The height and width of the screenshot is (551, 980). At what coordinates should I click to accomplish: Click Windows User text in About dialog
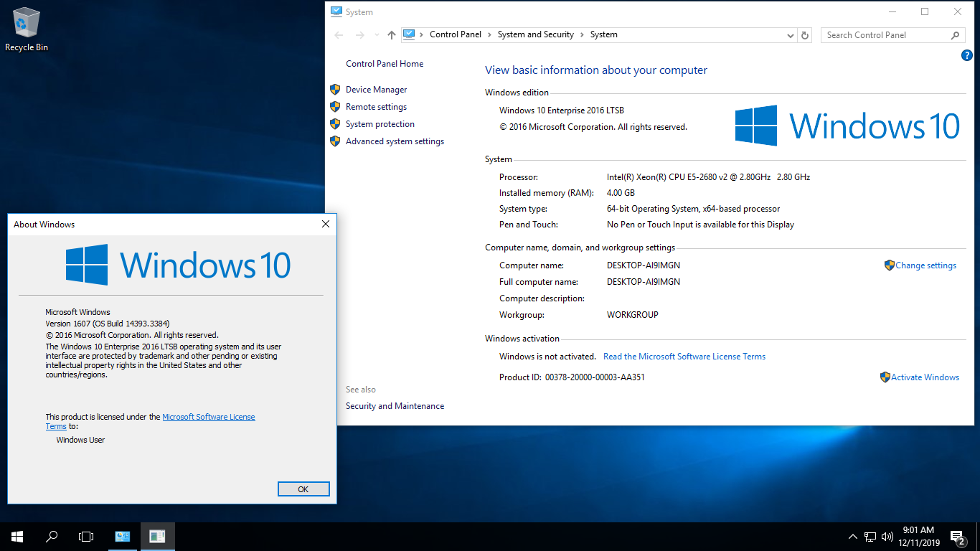[x=80, y=440]
